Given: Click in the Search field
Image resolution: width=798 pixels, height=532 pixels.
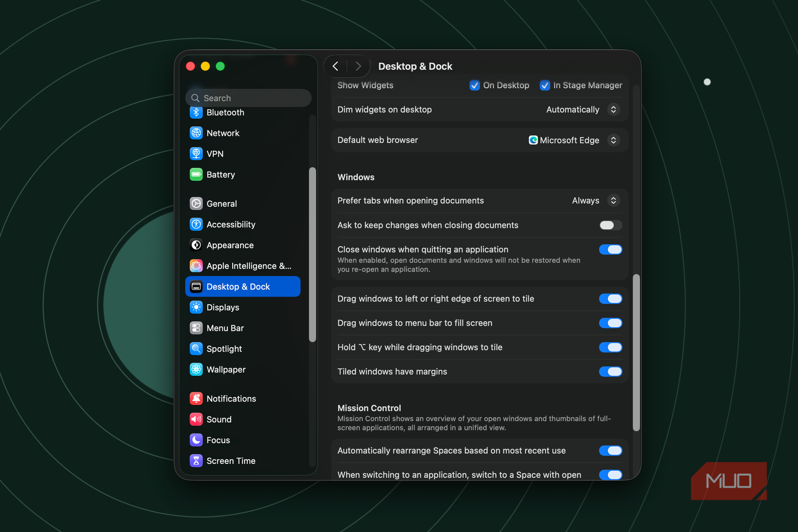Looking at the screenshot, I should 248,98.
